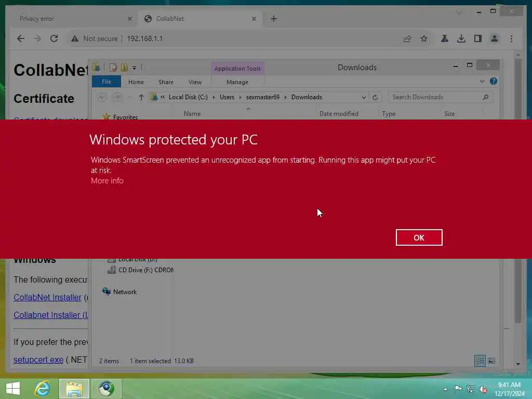Open Home ribbon tab in Explorer

136,82
